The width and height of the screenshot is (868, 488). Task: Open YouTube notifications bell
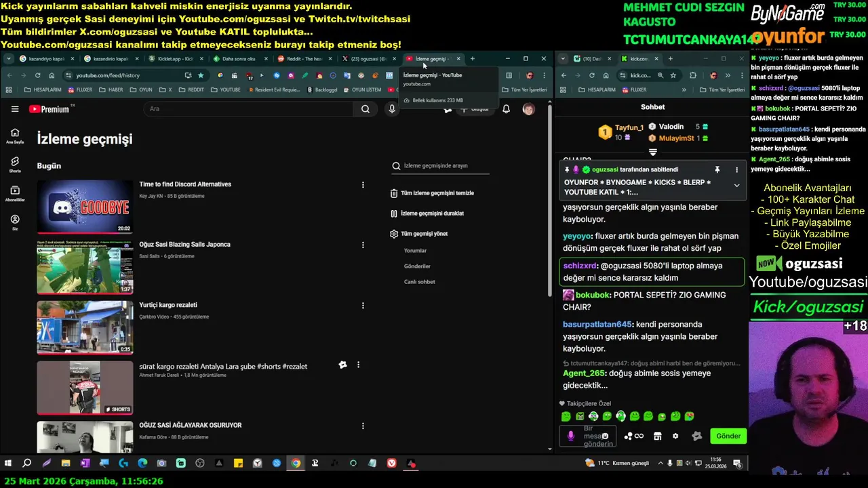pos(506,109)
